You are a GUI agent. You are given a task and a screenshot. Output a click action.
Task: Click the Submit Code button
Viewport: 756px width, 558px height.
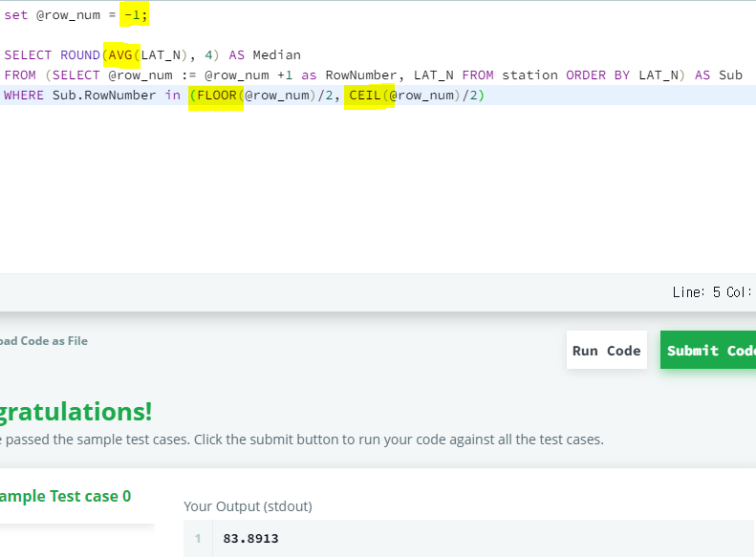[708, 351]
